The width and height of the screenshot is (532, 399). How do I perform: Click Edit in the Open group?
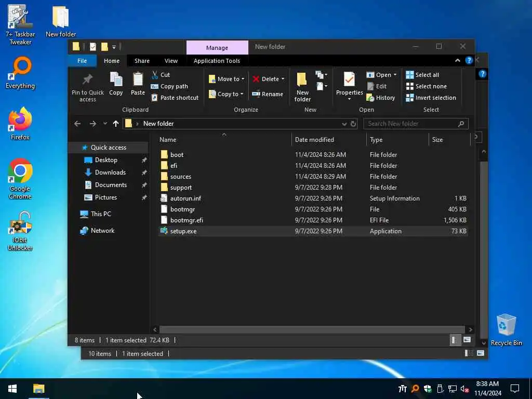click(x=377, y=86)
